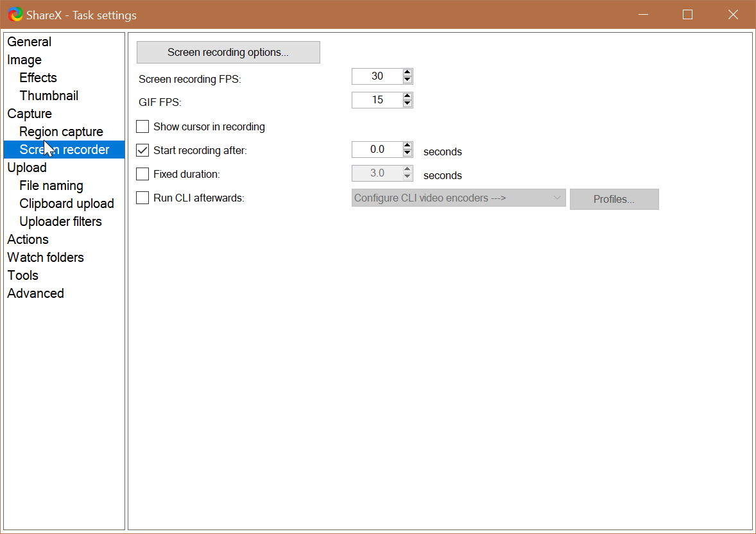756x534 pixels.
Task: Select the File naming section
Action: (x=51, y=185)
